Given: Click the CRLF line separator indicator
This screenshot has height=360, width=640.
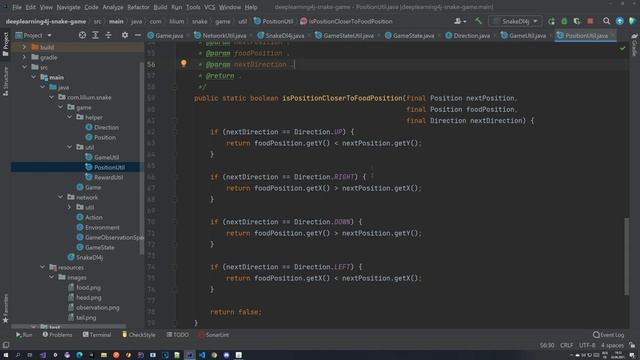Looking at the screenshot, I should (567, 345).
